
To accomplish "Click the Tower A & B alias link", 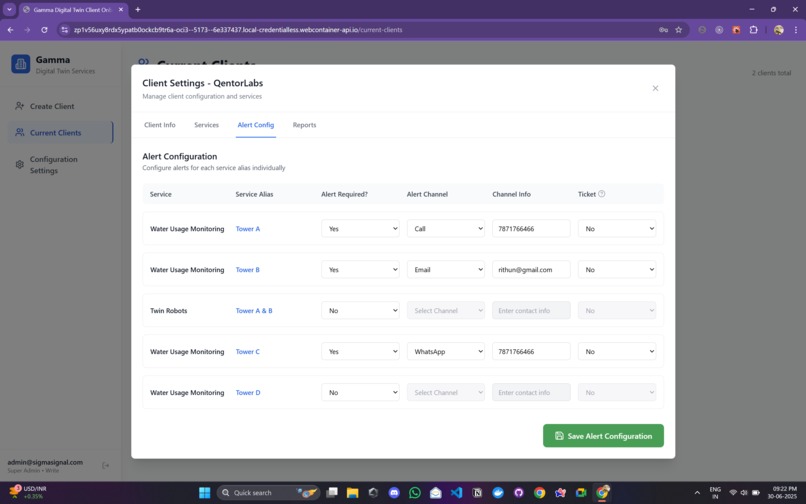I will pos(254,311).
